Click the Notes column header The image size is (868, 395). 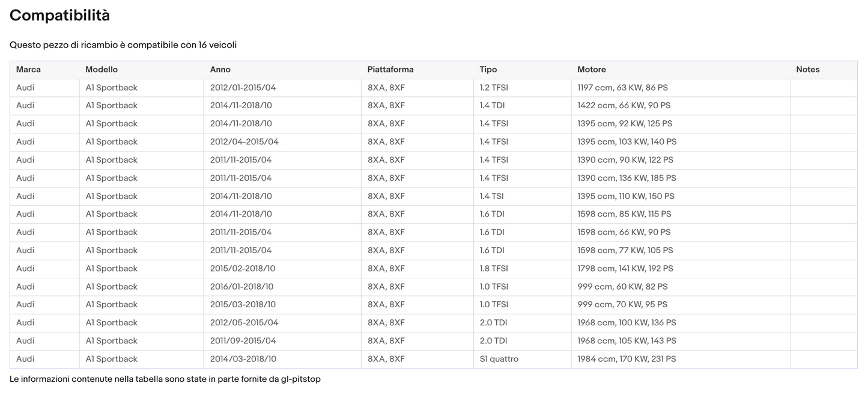(x=807, y=70)
